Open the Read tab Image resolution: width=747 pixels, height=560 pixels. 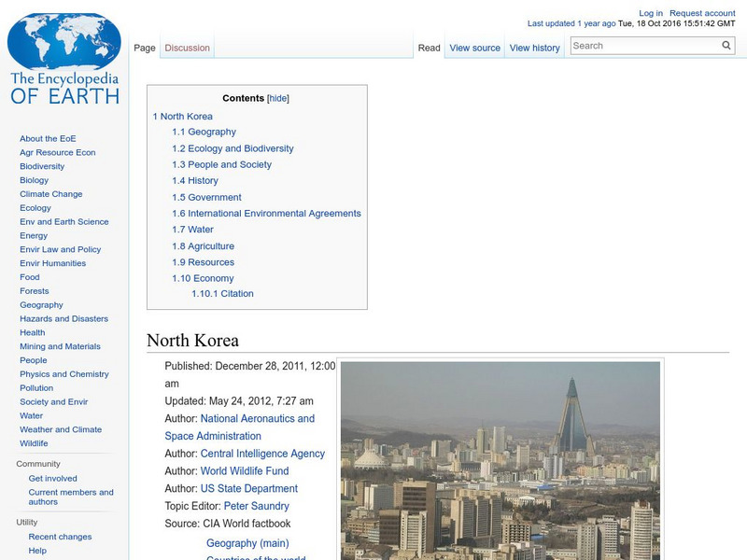click(x=428, y=47)
